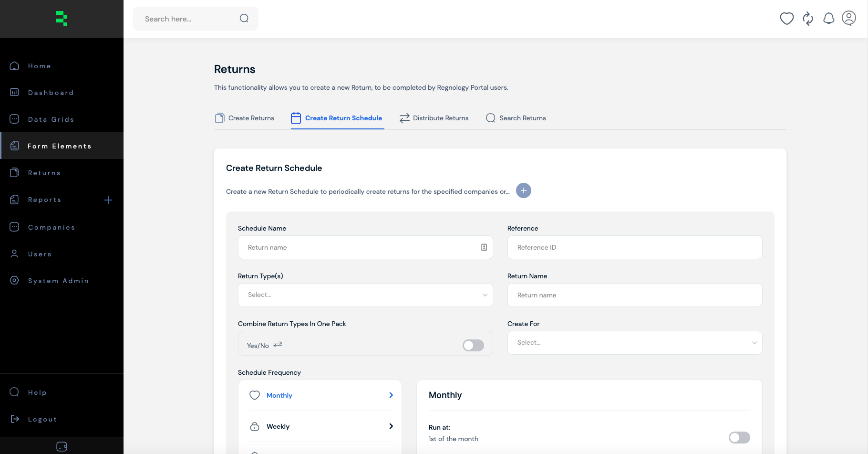Open the Return Type(s) dropdown
Viewport: 868px width, 454px height.
click(x=365, y=295)
